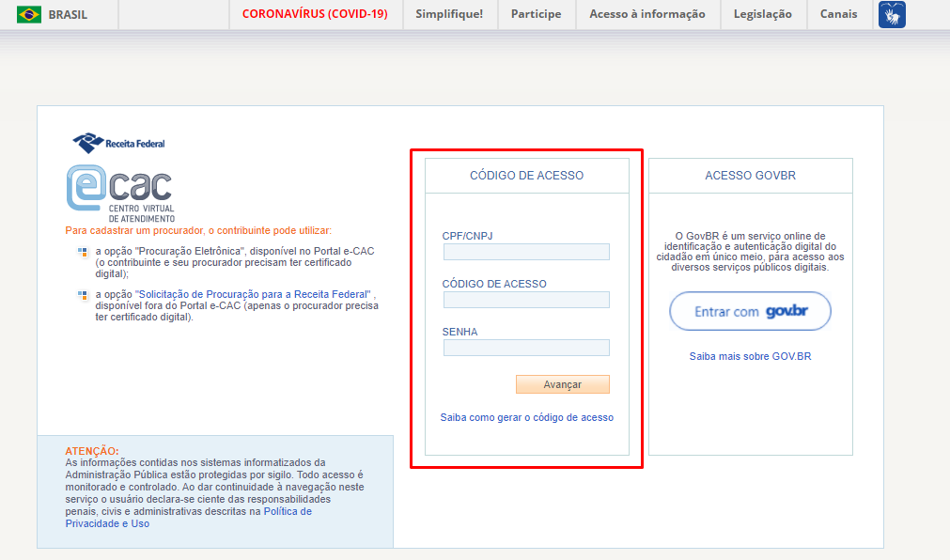Select the Simplifique! menu item
Viewport: 950px width, 560px height.
pos(449,14)
